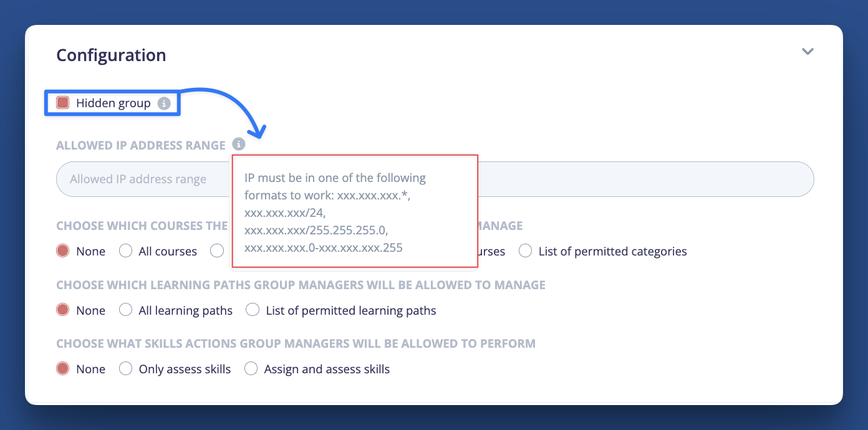This screenshot has height=430, width=868.
Task: Focus the Allowed IP address range field
Action: click(435, 179)
